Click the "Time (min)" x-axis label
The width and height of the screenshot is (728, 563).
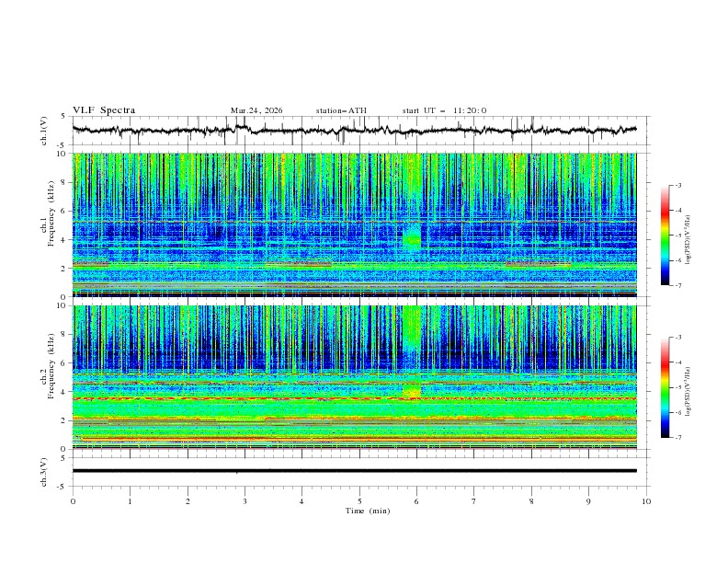click(x=368, y=511)
